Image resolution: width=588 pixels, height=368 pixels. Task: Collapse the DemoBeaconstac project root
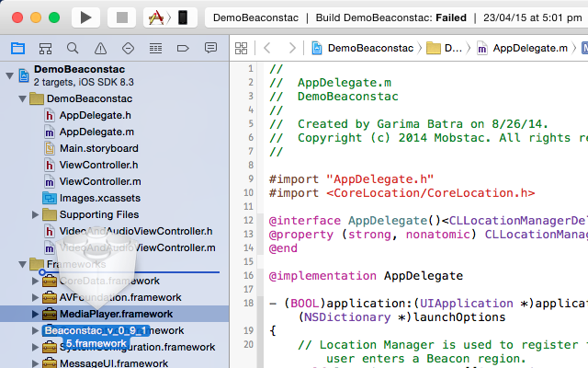[x=10, y=75]
